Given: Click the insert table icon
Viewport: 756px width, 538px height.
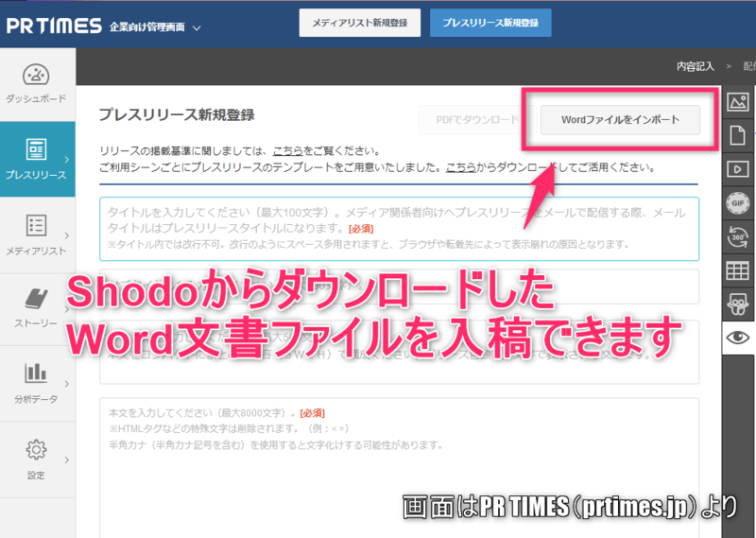Looking at the screenshot, I should 738,270.
